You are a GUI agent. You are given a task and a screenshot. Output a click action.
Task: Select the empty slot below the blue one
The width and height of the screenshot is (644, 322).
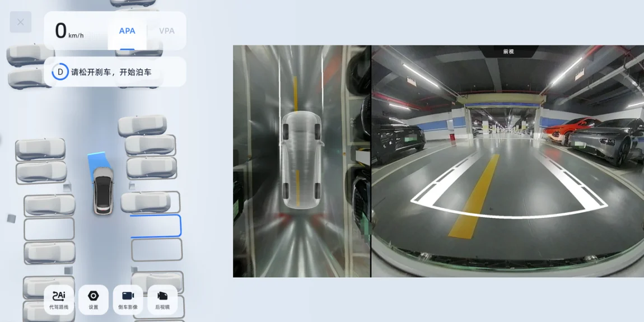pyautogui.click(x=157, y=250)
